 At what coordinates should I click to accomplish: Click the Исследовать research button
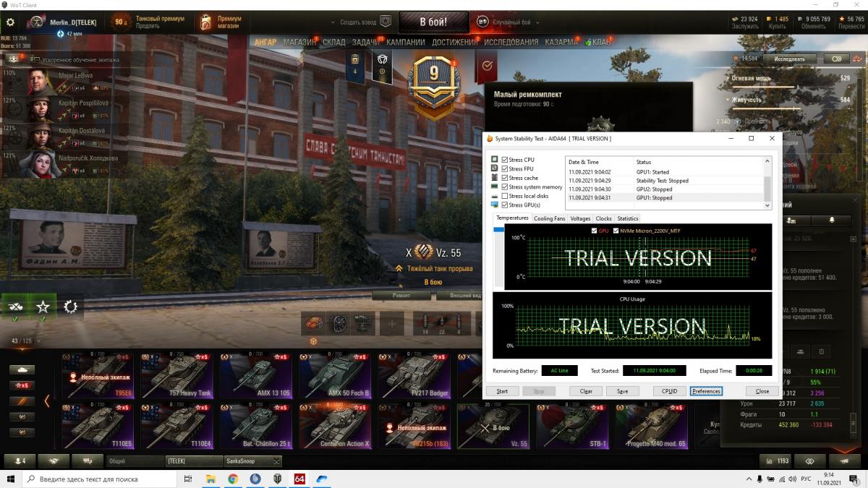point(788,59)
